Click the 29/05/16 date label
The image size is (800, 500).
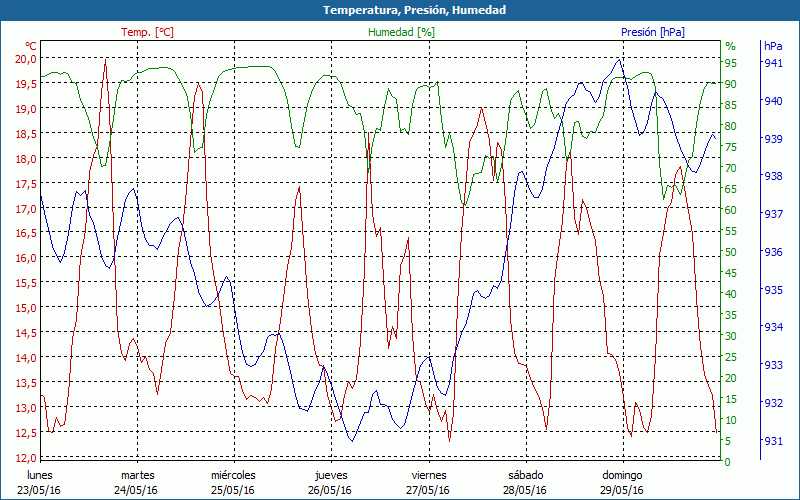[x=622, y=490]
